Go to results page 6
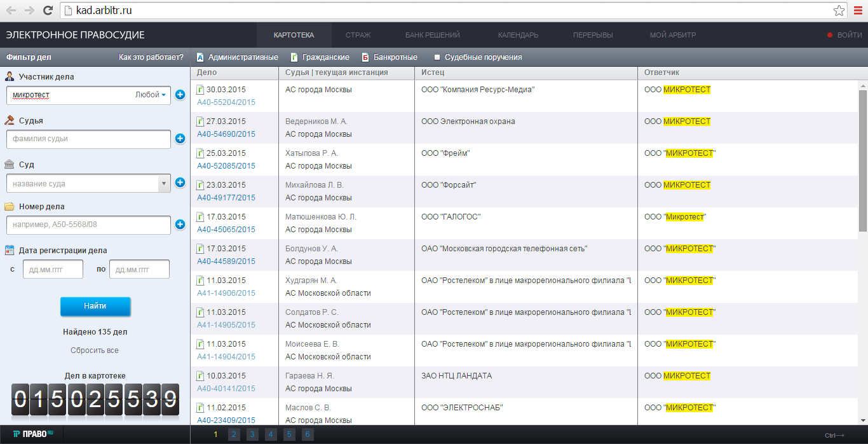This screenshot has width=868, height=444. (x=308, y=435)
